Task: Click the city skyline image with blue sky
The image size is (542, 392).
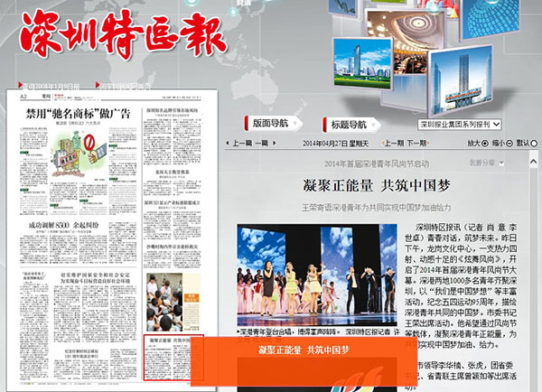Action: click(x=362, y=62)
